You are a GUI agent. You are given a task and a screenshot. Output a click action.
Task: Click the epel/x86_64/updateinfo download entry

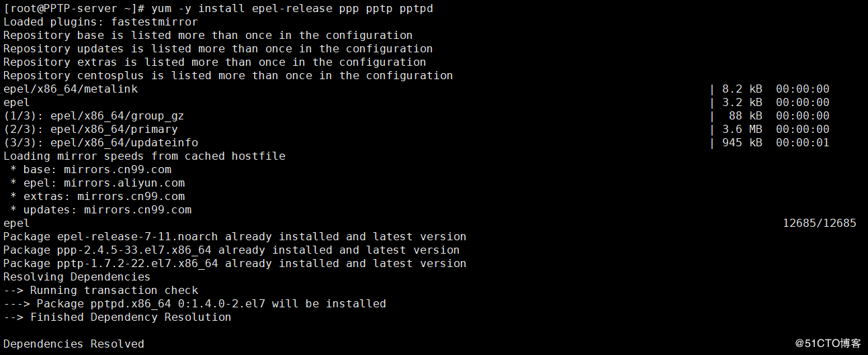(101, 143)
